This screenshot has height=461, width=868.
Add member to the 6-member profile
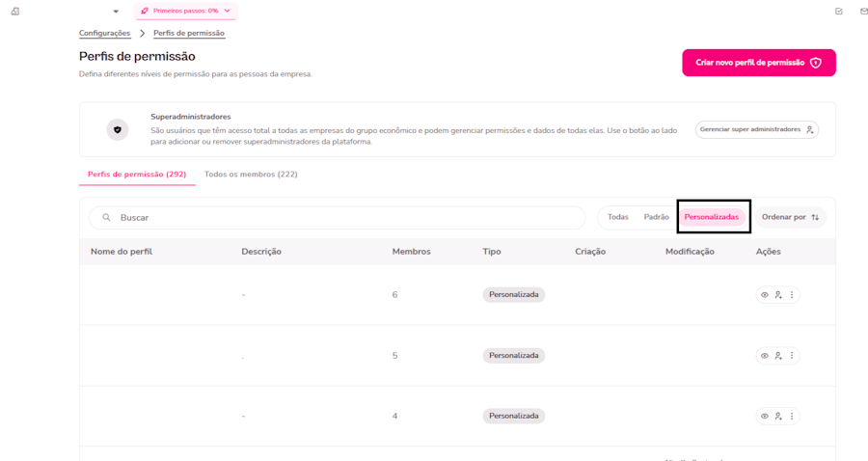click(778, 295)
